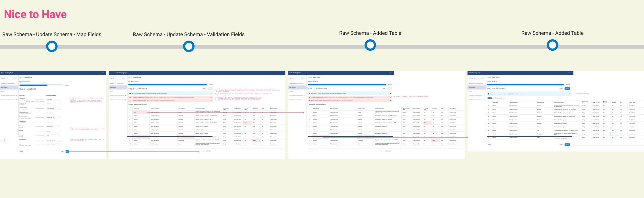Click the Dayforce breadcrumb in Map Fields mockup
Screen dimensions: 644x198
21,77
